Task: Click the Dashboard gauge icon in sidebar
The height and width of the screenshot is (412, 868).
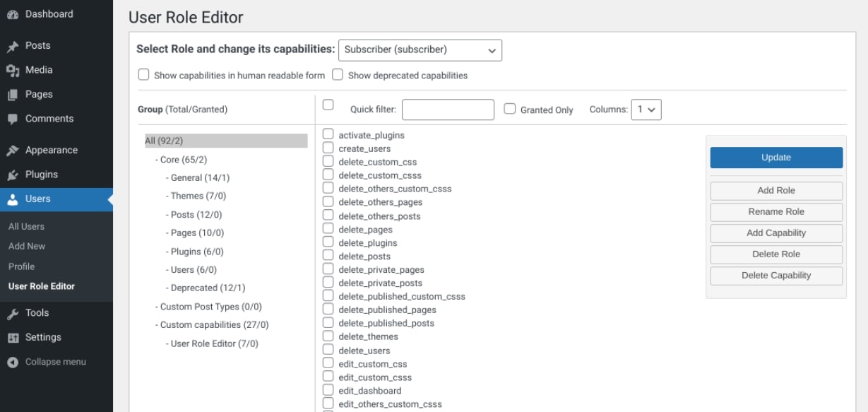Action: point(13,14)
